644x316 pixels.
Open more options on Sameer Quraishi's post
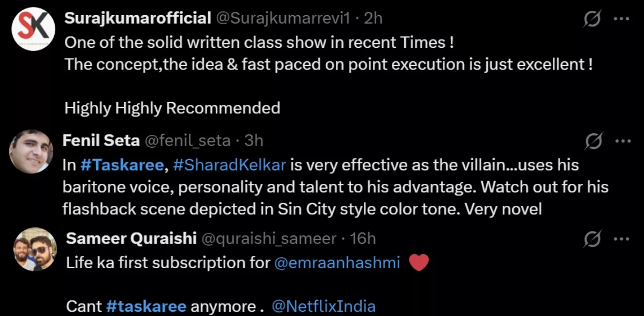[x=621, y=239]
